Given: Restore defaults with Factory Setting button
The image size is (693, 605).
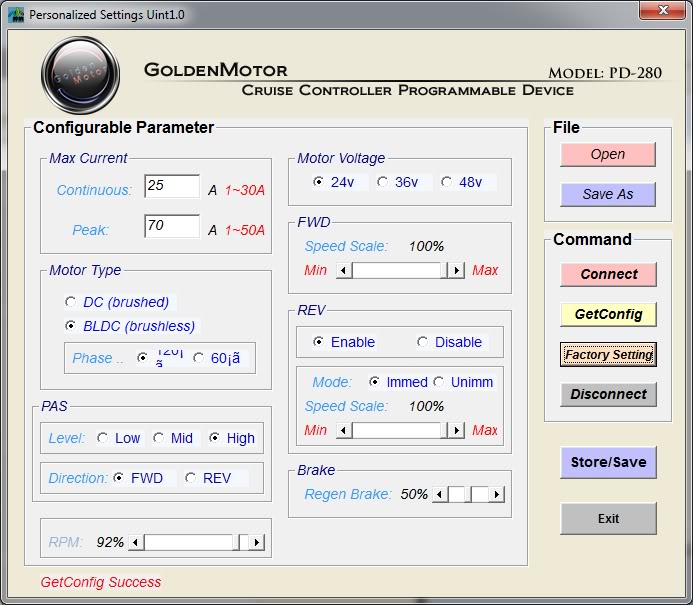Looking at the screenshot, I should (x=608, y=354).
